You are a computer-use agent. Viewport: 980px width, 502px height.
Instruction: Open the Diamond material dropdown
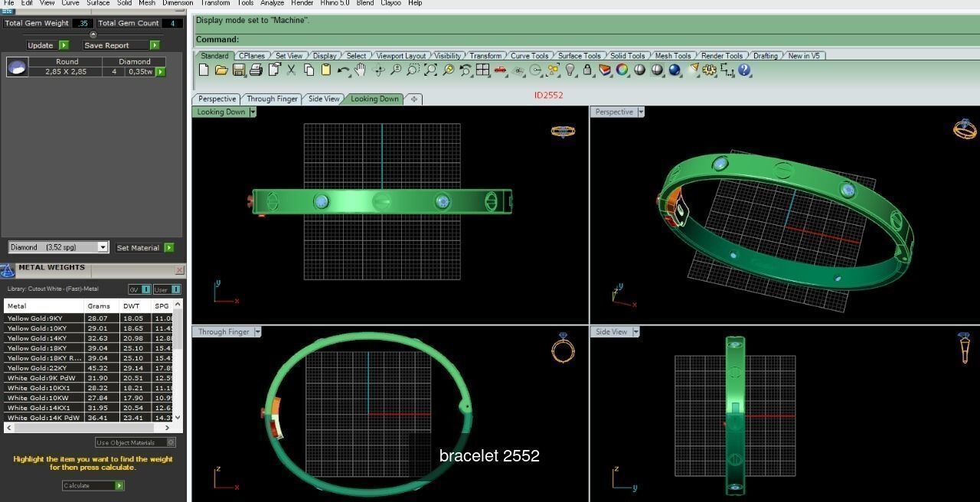tap(103, 247)
